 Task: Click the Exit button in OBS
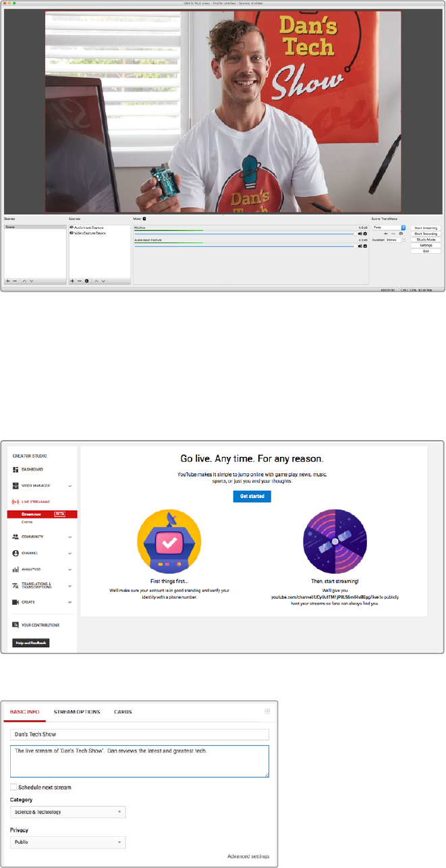pyautogui.click(x=426, y=251)
